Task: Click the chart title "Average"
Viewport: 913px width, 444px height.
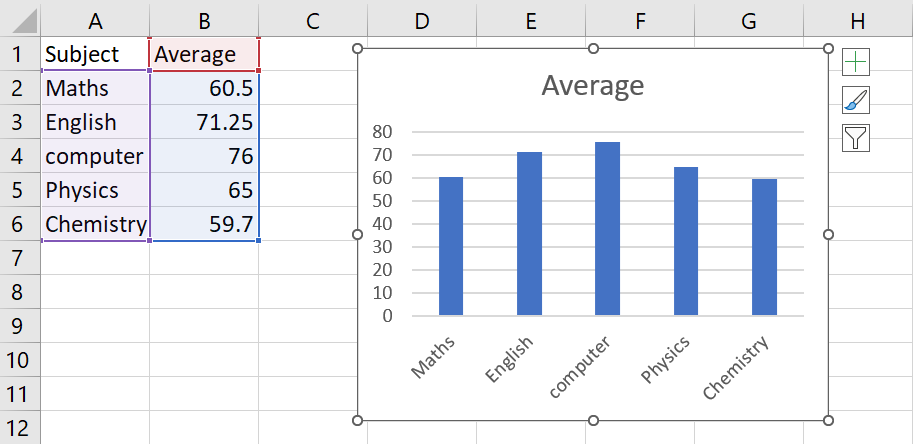Action: tap(593, 86)
